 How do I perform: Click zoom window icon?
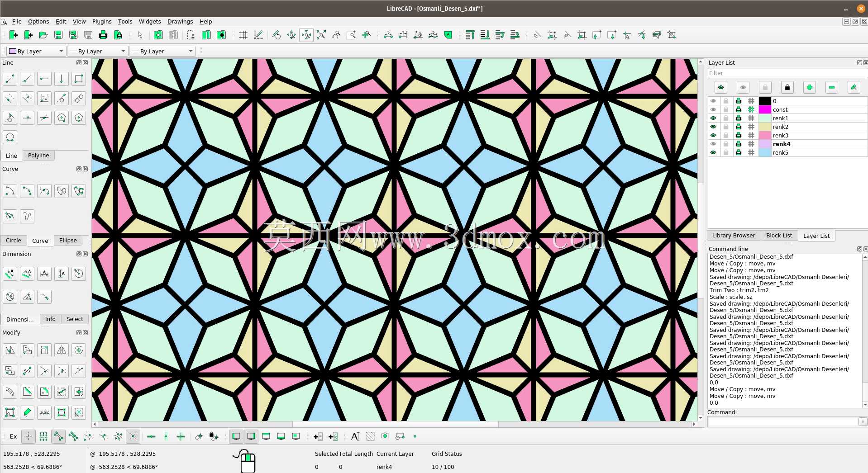coord(351,35)
